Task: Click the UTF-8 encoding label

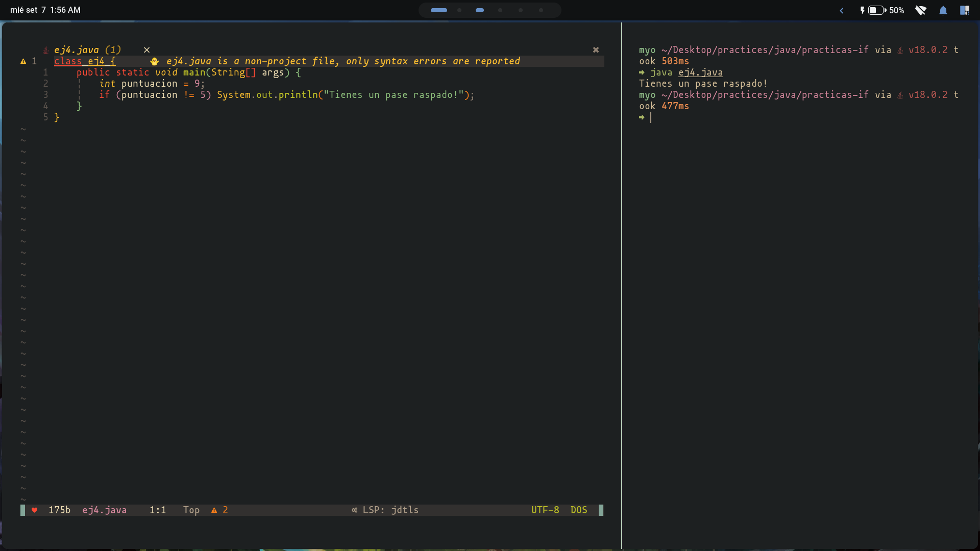Action: click(545, 510)
